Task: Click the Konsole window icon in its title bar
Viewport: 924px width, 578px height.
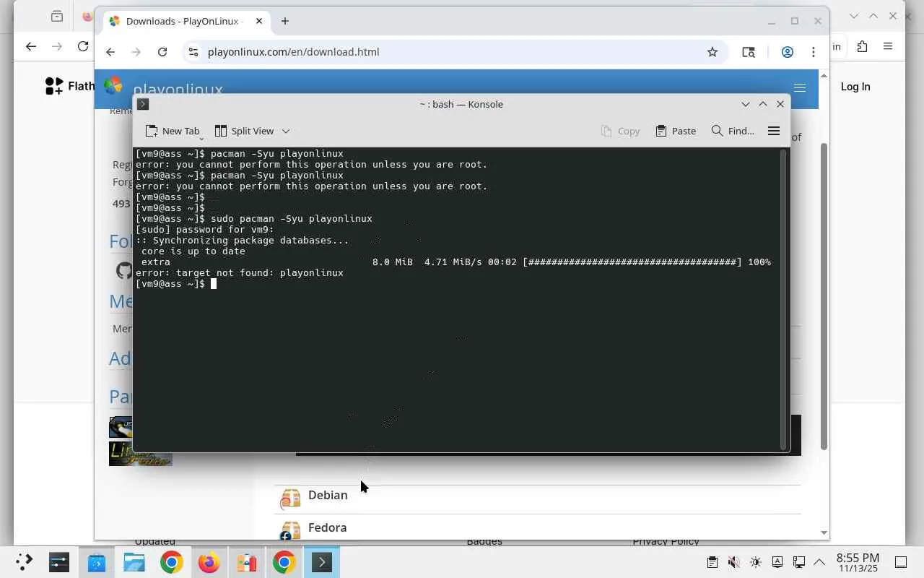Action: pyautogui.click(x=143, y=104)
